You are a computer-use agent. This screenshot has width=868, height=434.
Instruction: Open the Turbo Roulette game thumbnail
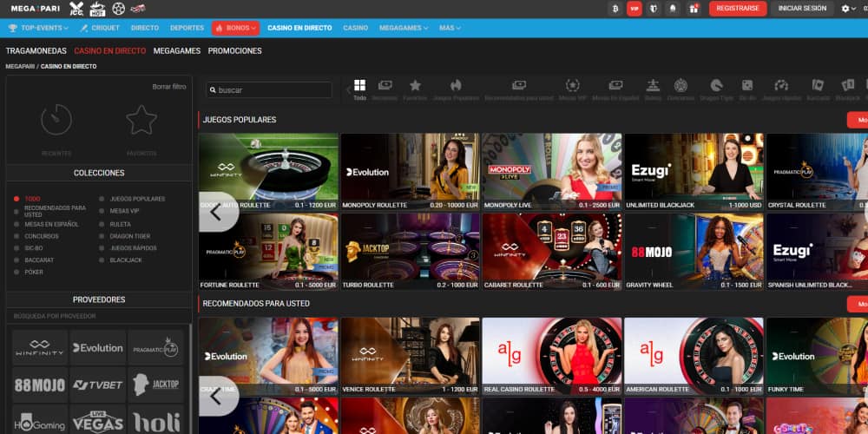point(411,252)
